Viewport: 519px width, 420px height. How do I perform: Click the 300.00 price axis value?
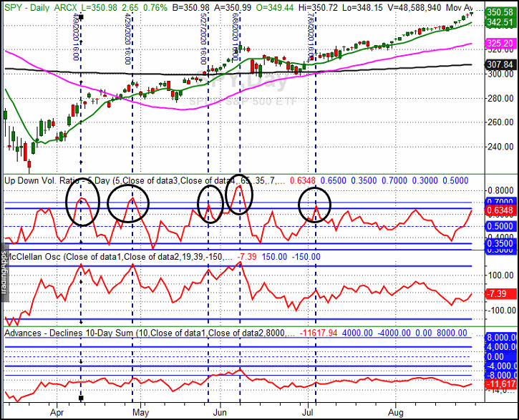(x=501, y=74)
